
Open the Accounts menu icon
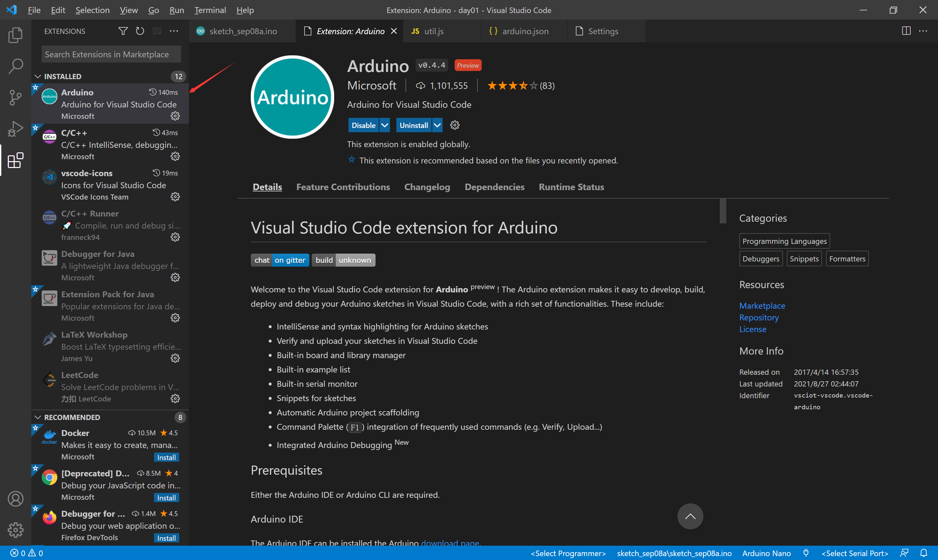coord(16,499)
